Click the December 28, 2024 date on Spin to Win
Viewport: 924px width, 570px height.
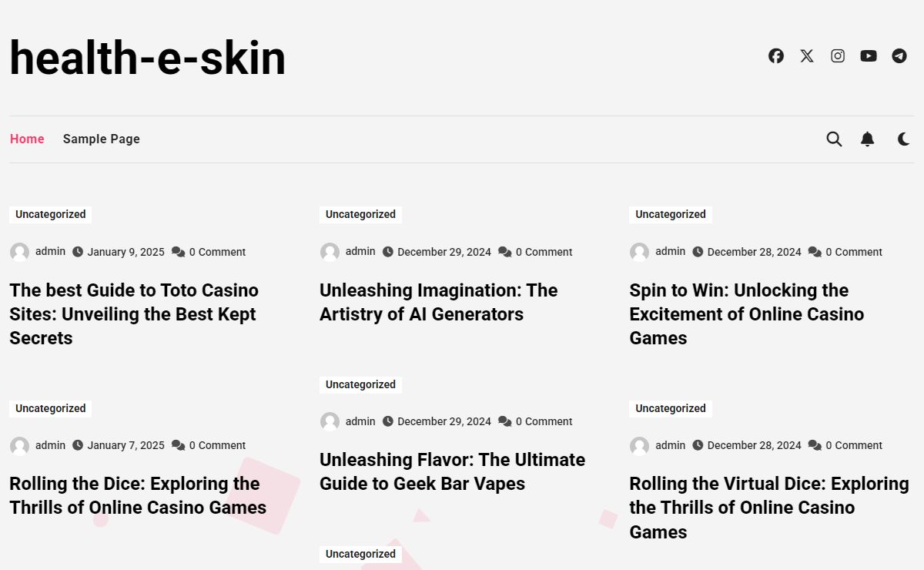point(754,252)
